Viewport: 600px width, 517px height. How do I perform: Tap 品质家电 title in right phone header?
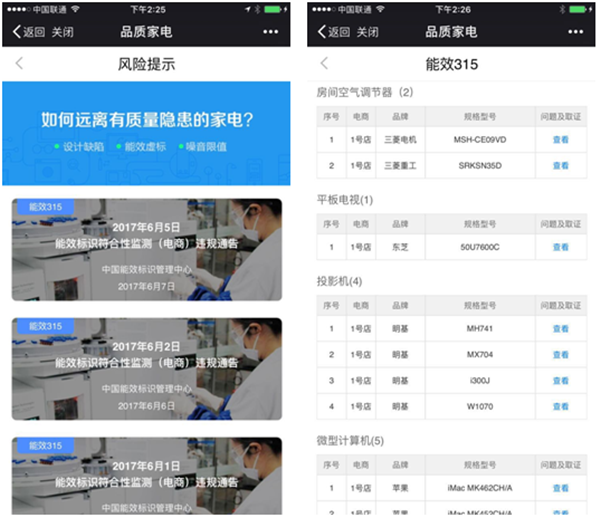[x=451, y=32]
